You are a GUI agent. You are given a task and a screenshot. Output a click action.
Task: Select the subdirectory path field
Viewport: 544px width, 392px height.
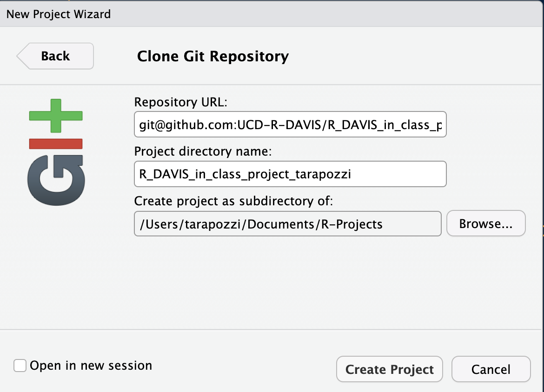287,224
